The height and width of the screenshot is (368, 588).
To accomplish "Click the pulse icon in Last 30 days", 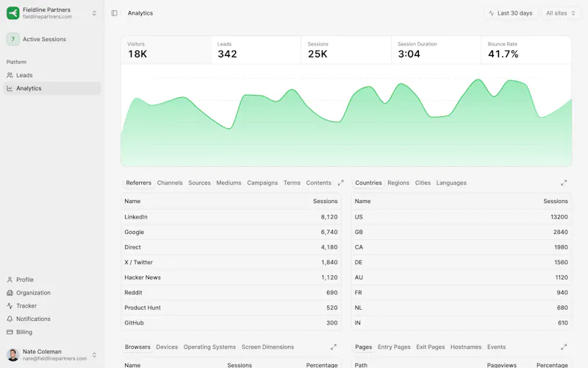I will 491,13.
